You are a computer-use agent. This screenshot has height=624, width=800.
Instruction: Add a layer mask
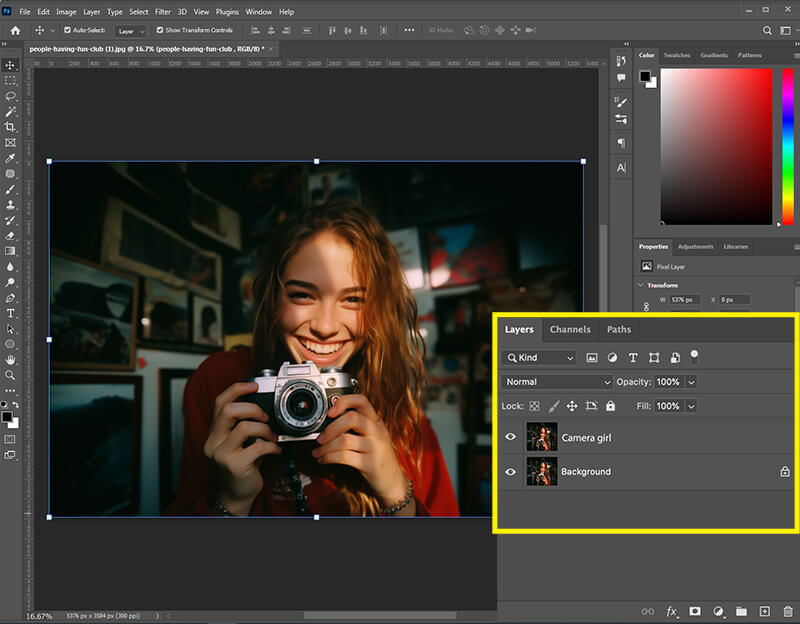coord(695,611)
